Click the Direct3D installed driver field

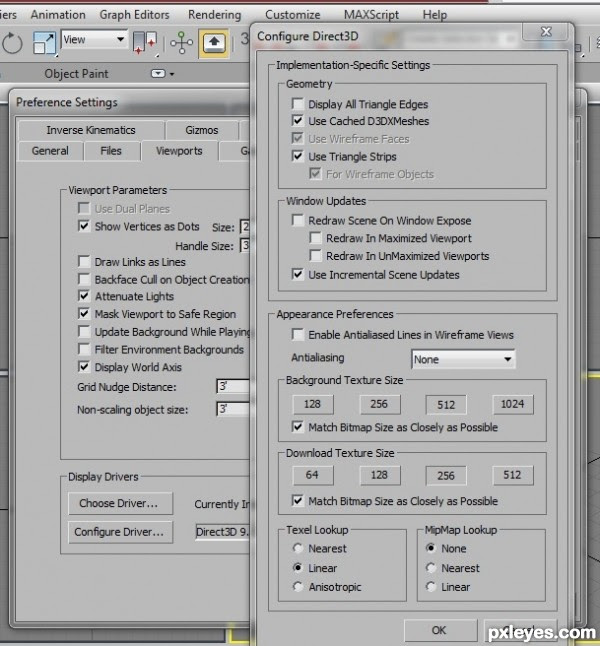pyautogui.click(x=223, y=531)
